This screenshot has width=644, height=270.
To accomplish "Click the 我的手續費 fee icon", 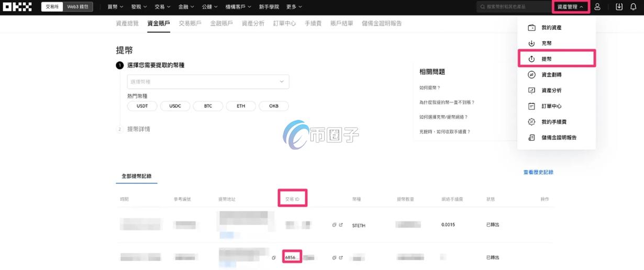I will pyautogui.click(x=531, y=122).
